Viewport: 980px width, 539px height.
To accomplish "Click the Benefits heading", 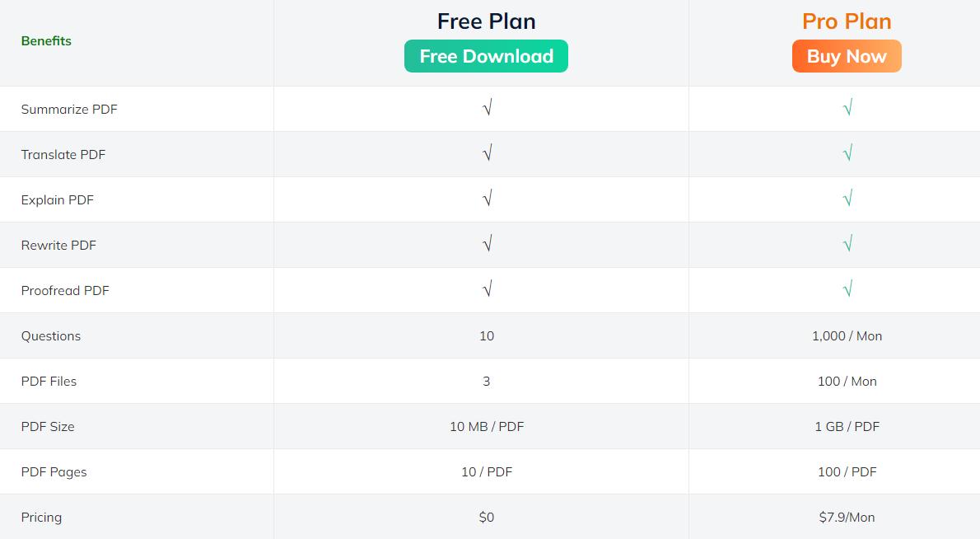I will (x=46, y=40).
